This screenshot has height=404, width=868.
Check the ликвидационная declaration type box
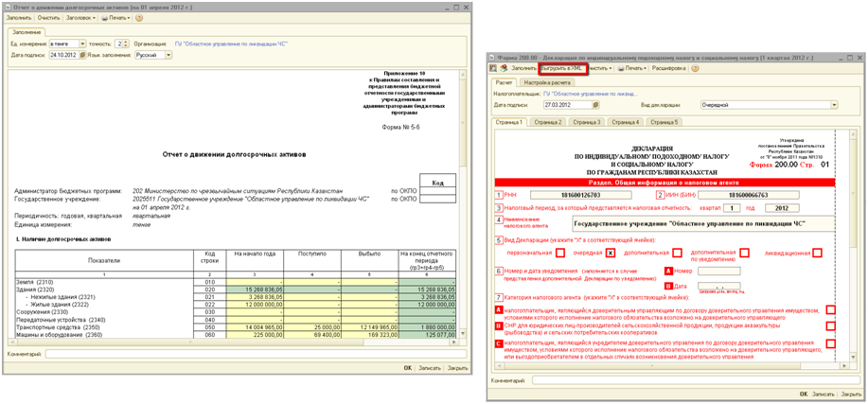coord(817,253)
